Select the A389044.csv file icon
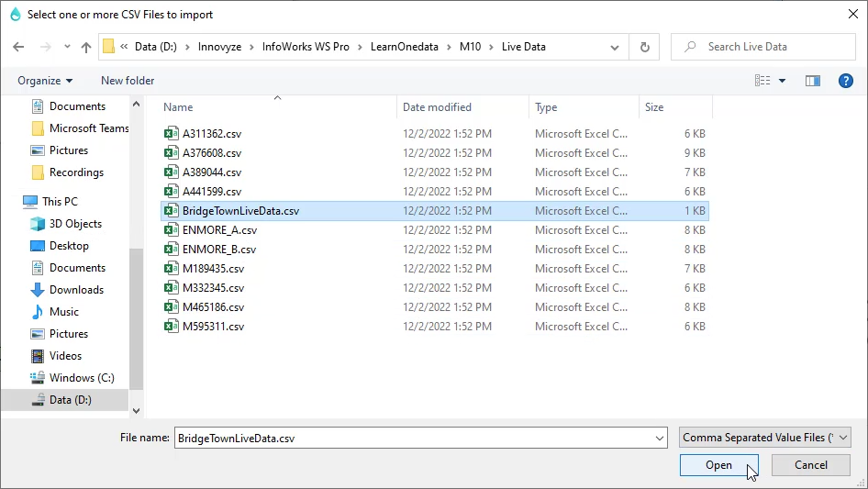The height and width of the screenshot is (489, 868). tap(171, 172)
